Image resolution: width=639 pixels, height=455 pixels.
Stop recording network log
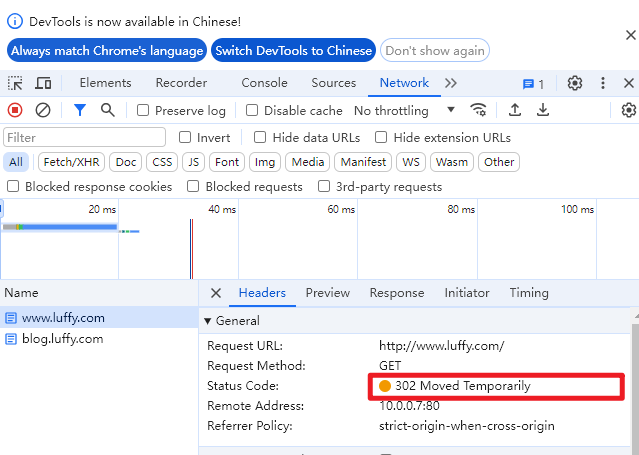pos(15,110)
